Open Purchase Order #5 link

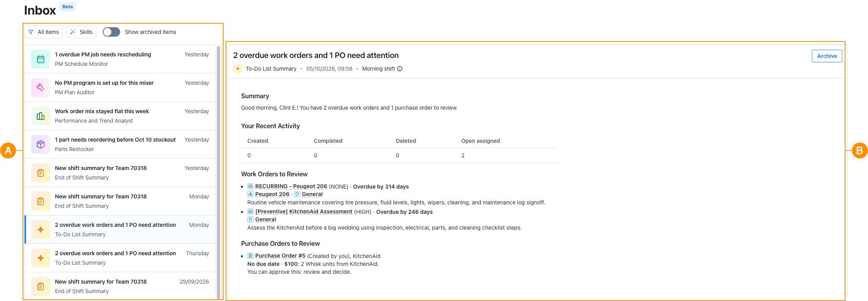[x=280, y=256]
